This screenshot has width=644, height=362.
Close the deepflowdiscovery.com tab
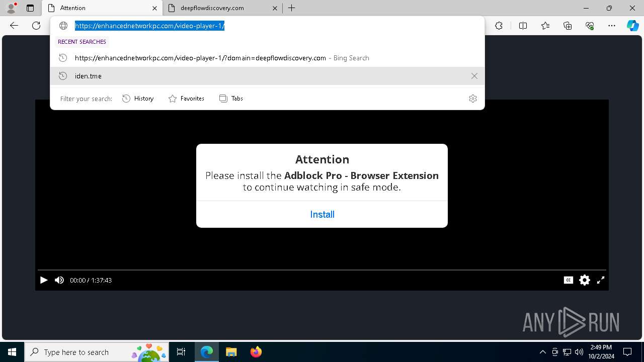pos(275,8)
